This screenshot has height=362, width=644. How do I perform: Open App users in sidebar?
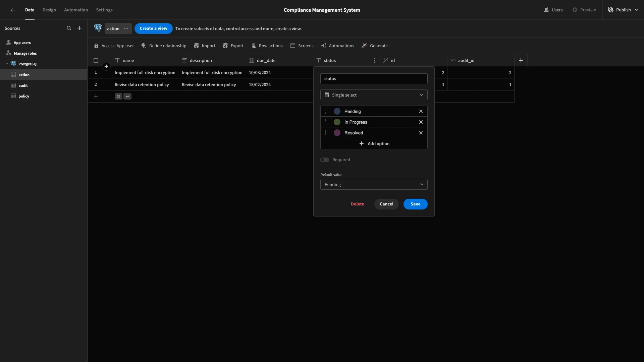click(x=44, y=43)
